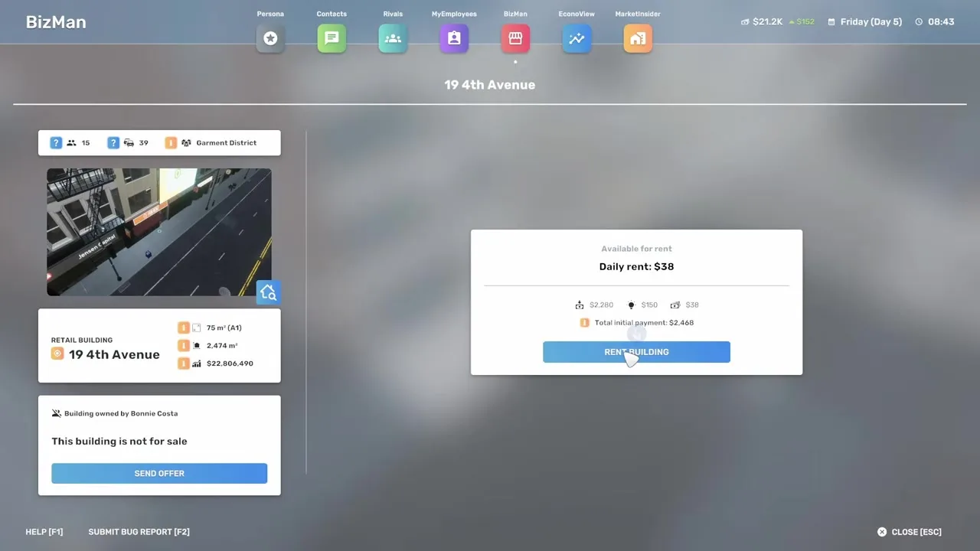This screenshot has width=980, height=551.
Task: Open the Contacts messages icon
Action: pyautogui.click(x=332, y=38)
